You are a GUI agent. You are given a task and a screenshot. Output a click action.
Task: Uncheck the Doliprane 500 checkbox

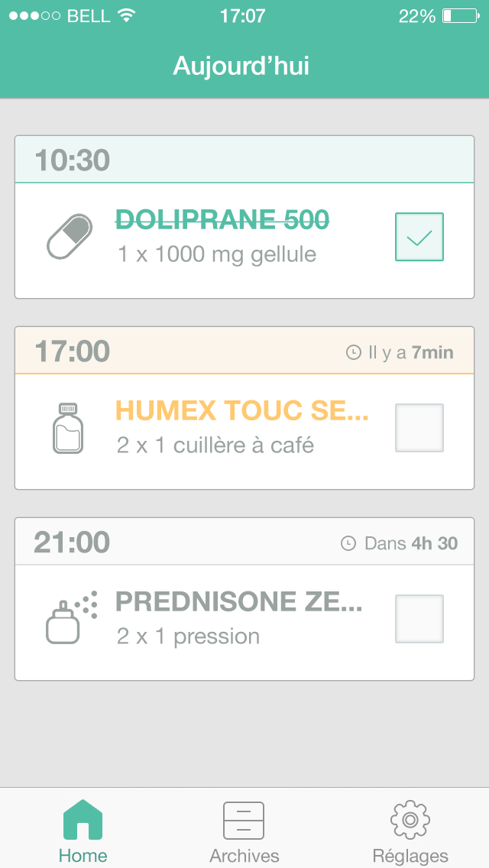point(419,237)
